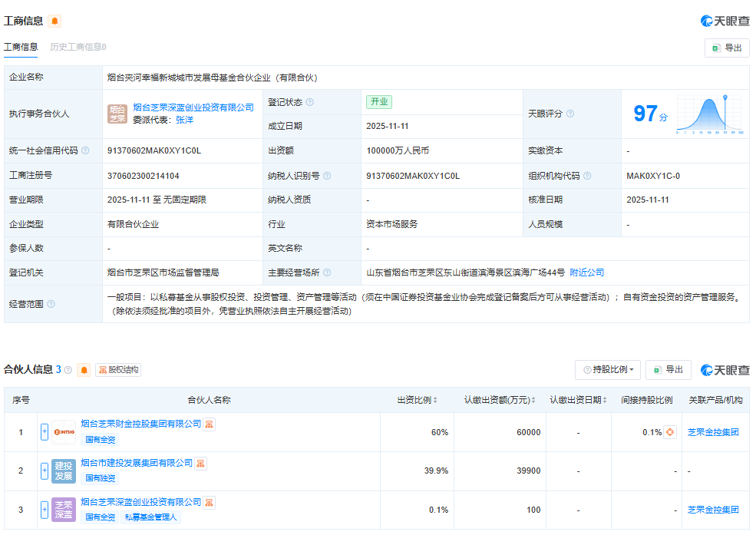The image size is (756, 535).
Task: Expand partner row 1 with the plus button
Action: click(x=45, y=432)
